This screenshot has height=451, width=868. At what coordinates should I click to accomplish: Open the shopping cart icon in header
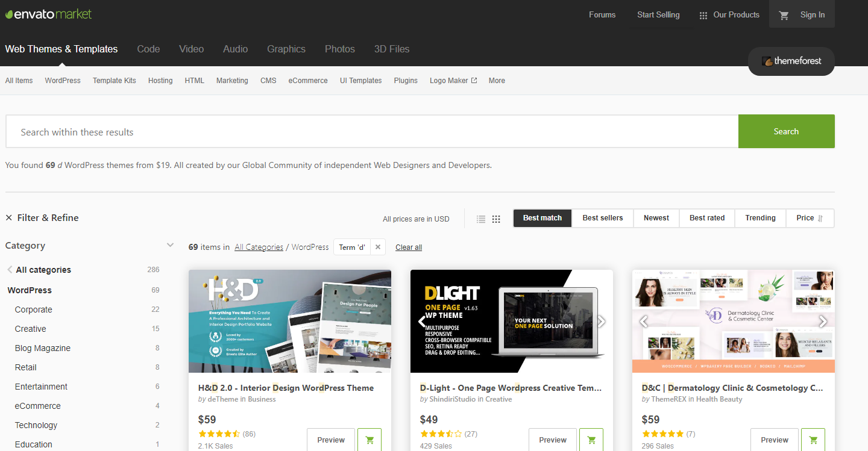[784, 16]
